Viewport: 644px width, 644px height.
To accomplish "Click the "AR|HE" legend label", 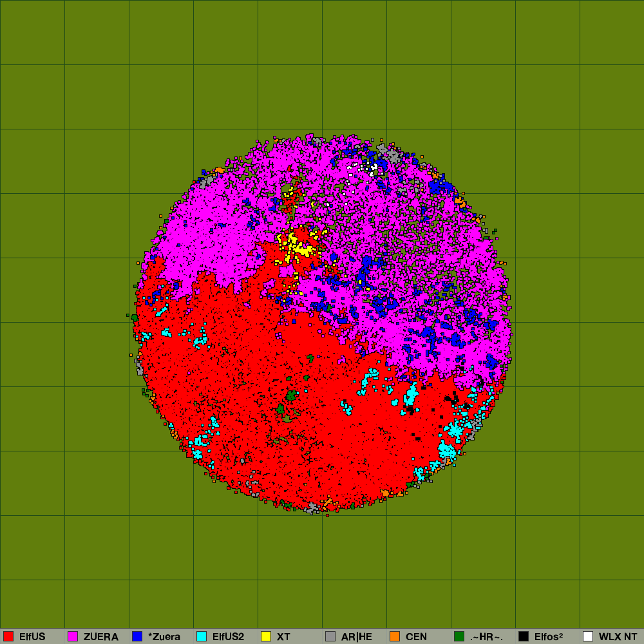I will pyautogui.click(x=357, y=637).
